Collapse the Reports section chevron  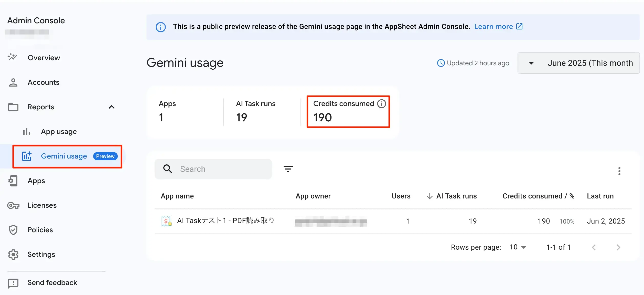tap(112, 107)
